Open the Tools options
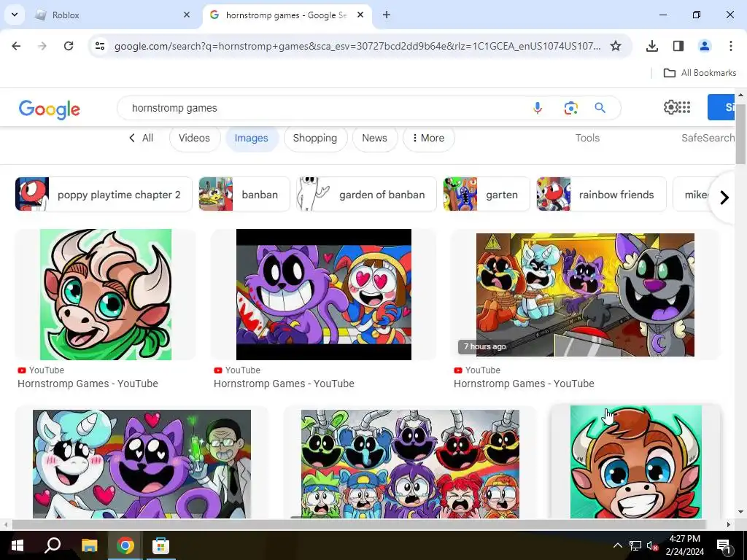747x560 pixels. tap(587, 138)
